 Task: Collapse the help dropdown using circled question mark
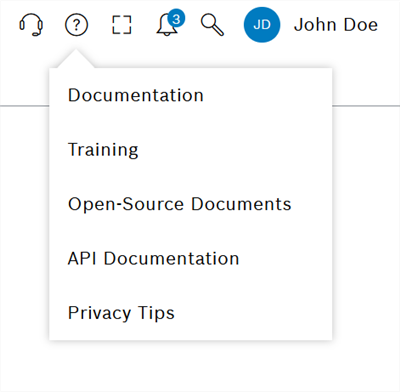point(76,25)
